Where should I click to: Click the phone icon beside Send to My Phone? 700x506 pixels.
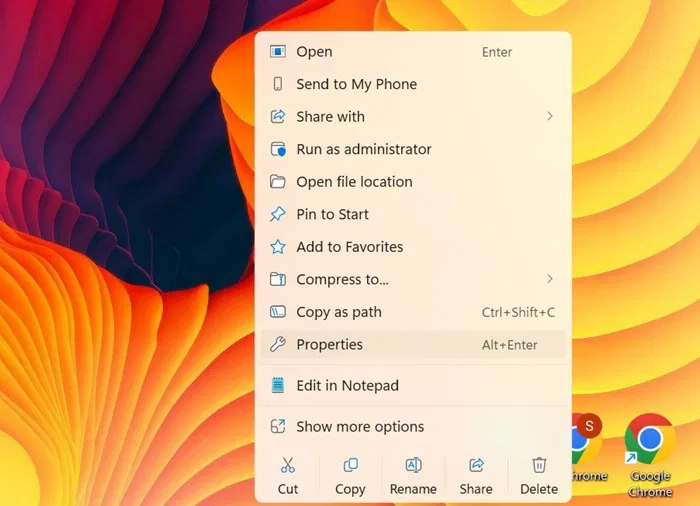coord(278,84)
